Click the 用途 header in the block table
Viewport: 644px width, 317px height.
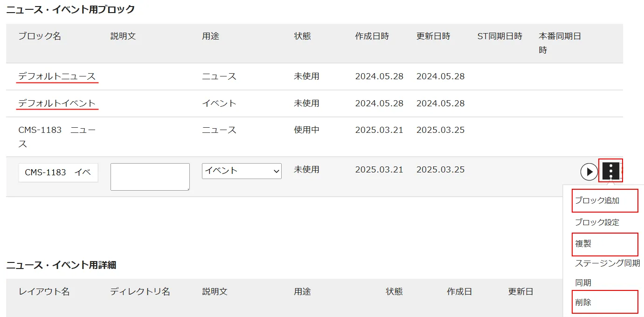pos(210,36)
